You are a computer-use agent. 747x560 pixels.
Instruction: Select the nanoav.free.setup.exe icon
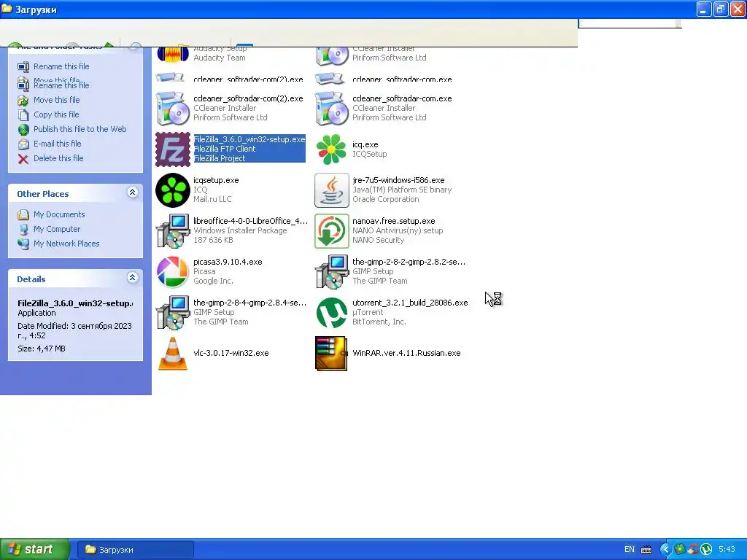(332, 231)
